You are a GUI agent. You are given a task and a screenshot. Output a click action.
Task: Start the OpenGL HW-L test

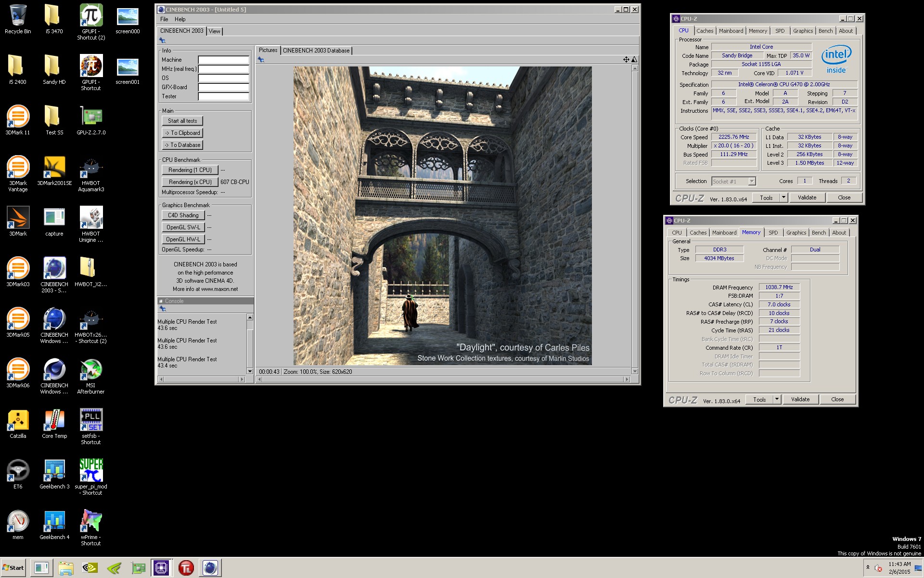[183, 239]
